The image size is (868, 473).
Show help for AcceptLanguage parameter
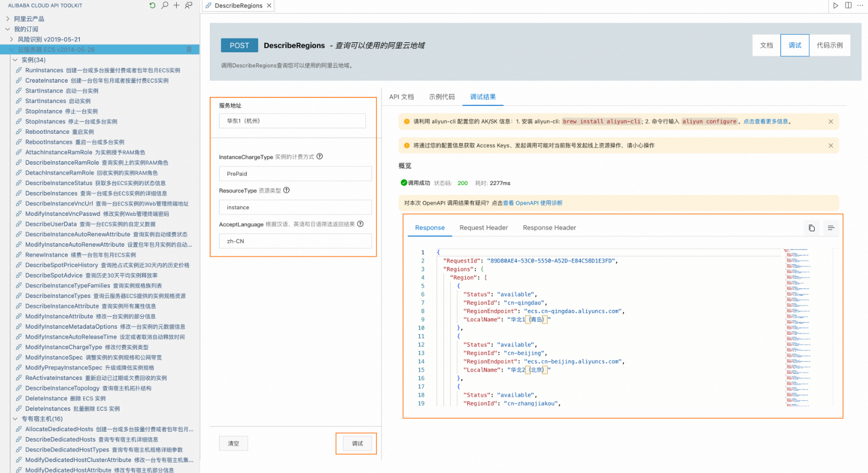361,224
